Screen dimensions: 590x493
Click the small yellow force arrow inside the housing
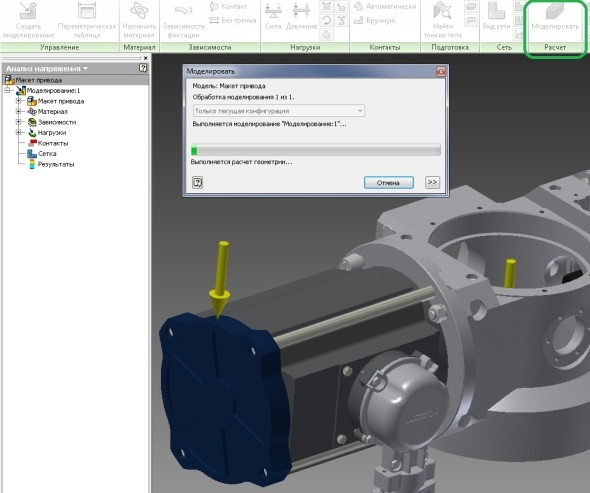[510, 274]
